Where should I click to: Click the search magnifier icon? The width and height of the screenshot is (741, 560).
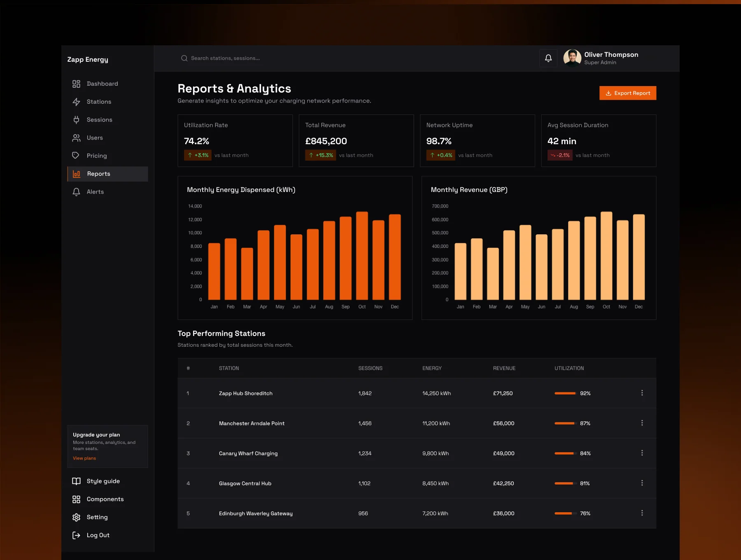[184, 58]
